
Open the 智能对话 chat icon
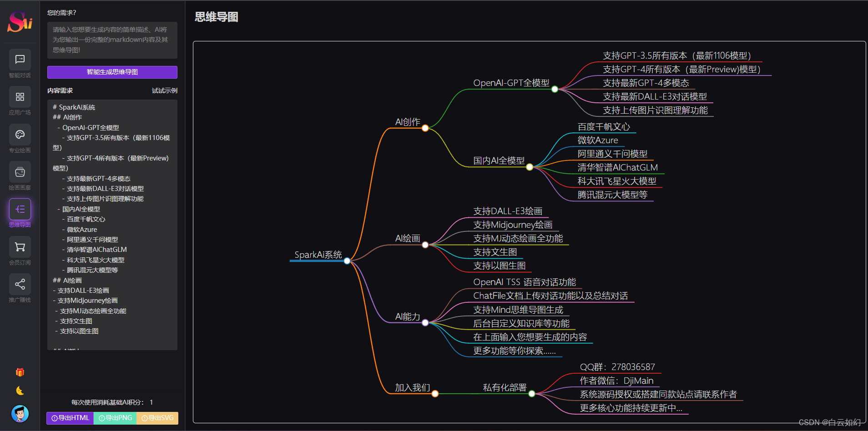tap(20, 60)
